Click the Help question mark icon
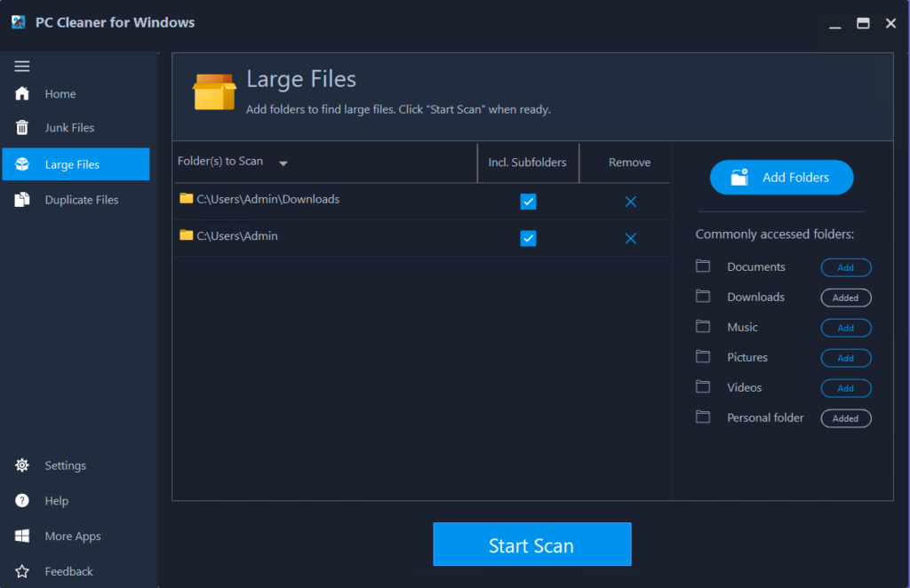The width and height of the screenshot is (910, 588). coord(21,500)
